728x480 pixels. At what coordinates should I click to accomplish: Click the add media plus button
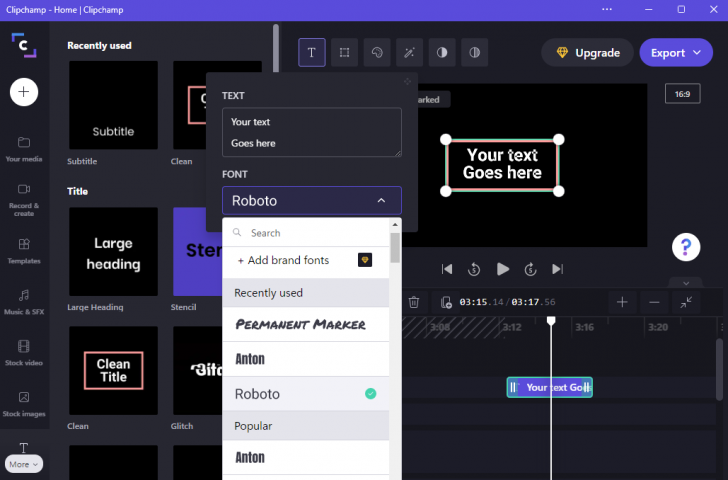24,92
